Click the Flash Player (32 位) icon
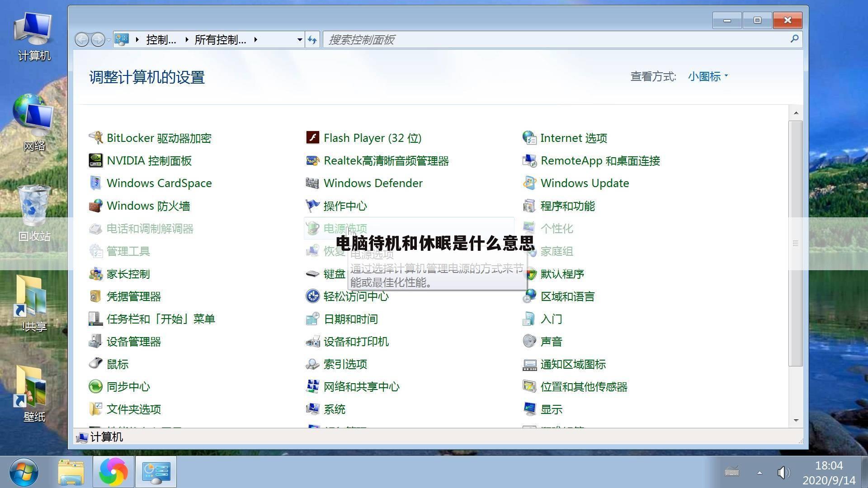The height and width of the screenshot is (488, 868). point(312,137)
